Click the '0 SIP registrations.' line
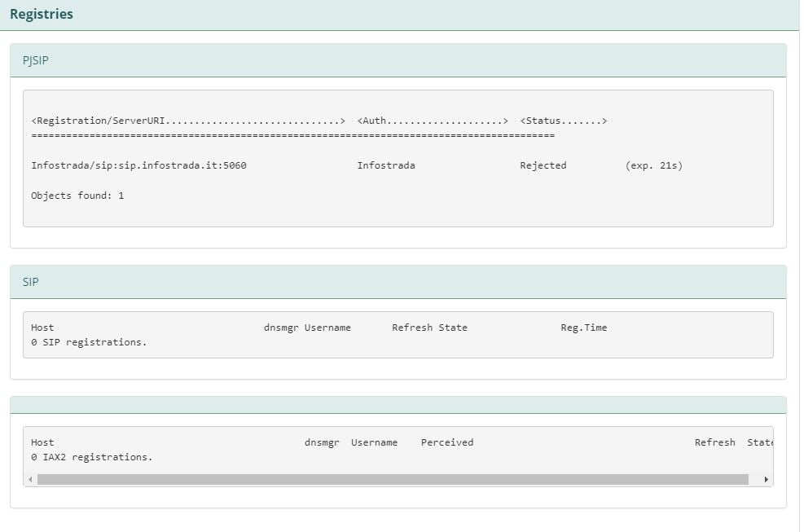Screen dimensions: 804x532 (x=89, y=342)
